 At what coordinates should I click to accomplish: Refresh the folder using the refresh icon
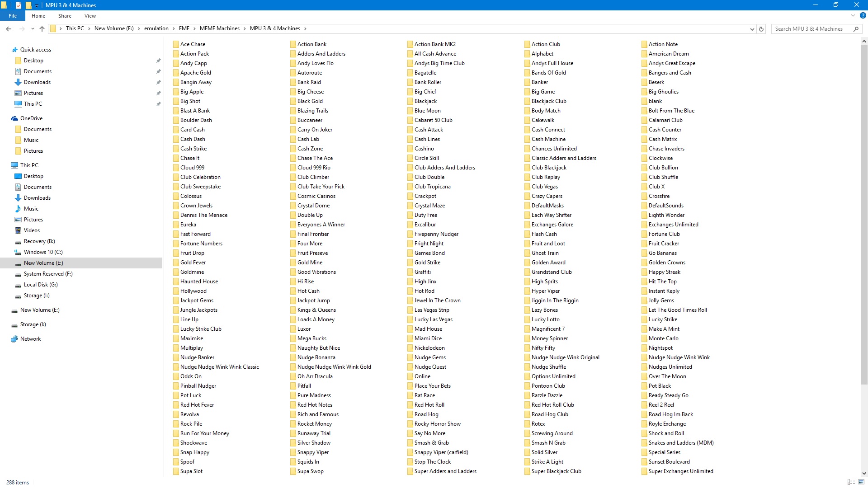(761, 28)
